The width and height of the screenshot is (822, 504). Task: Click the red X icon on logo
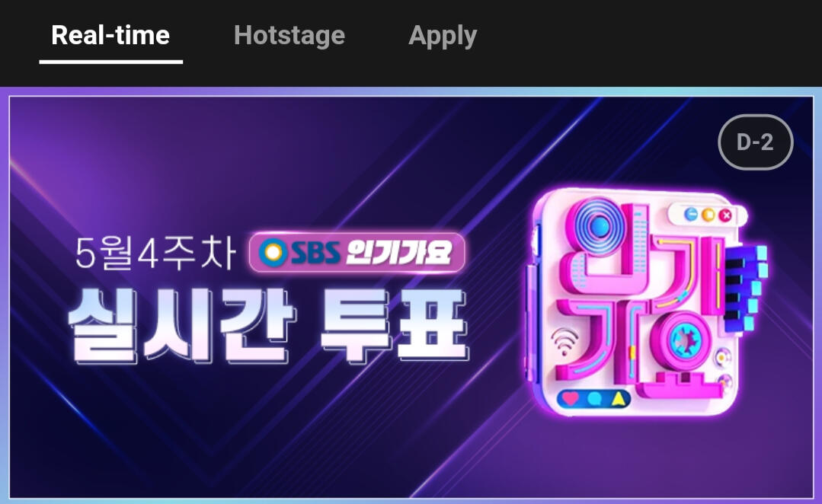point(725,215)
